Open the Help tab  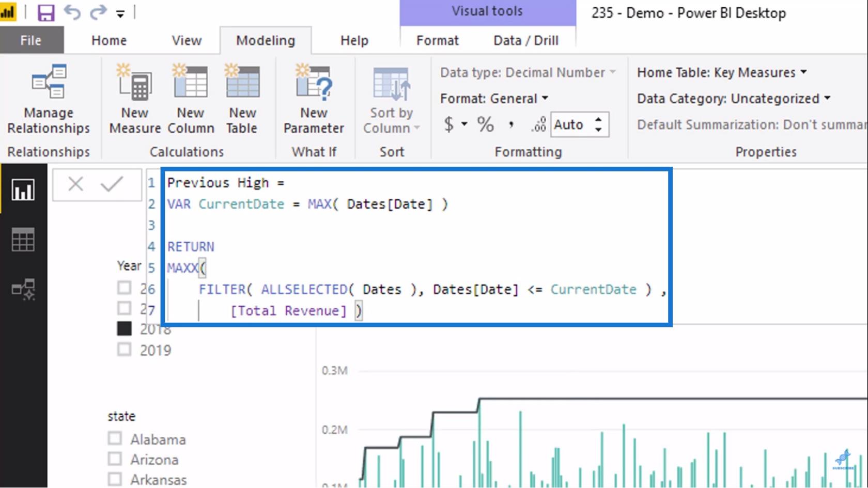pyautogui.click(x=354, y=40)
